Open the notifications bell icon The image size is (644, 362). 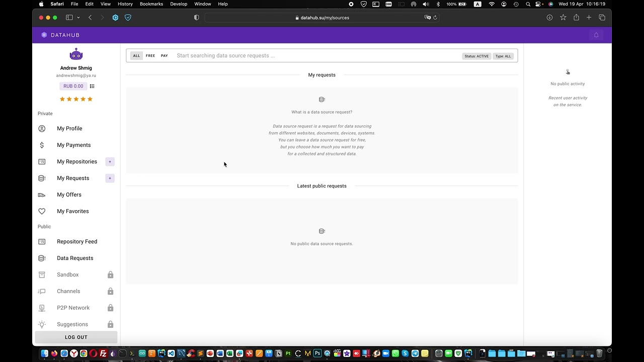596,35
